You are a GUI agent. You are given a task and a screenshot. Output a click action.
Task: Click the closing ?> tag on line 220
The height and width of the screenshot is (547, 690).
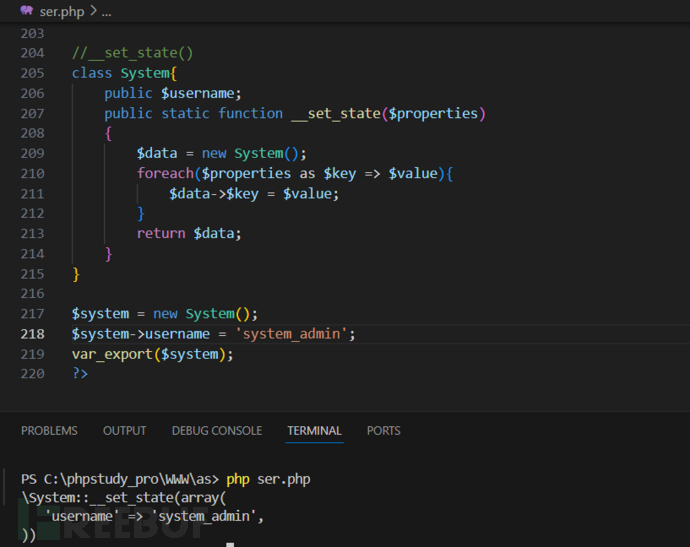click(x=80, y=373)
